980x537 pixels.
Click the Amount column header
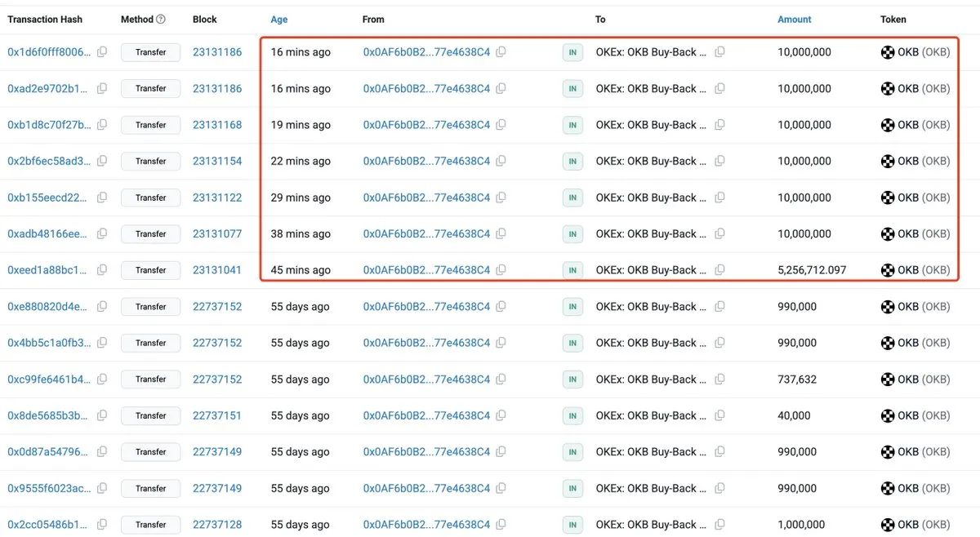pyautogui.click(x=795, y=20)
